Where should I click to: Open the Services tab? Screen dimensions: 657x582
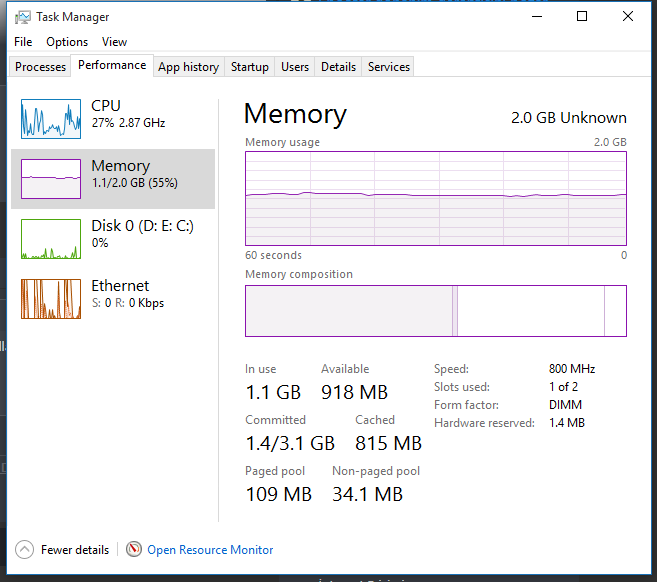pos(389,67)
